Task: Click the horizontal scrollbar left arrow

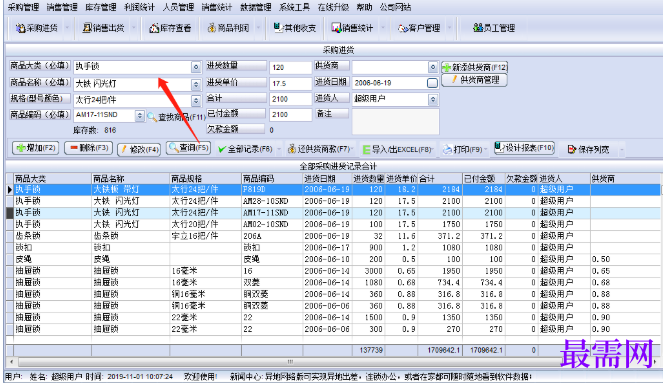Action: pos(11,361)
